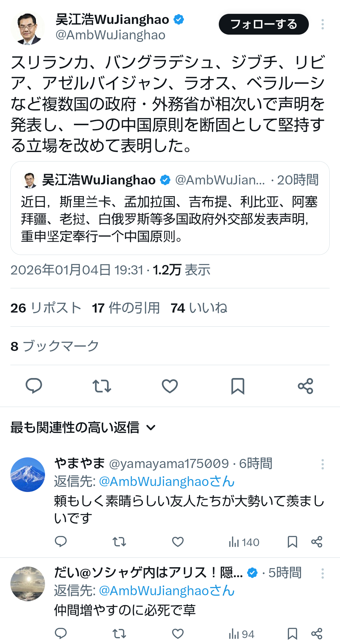Tap the フォローする follow button

[264, 24]
